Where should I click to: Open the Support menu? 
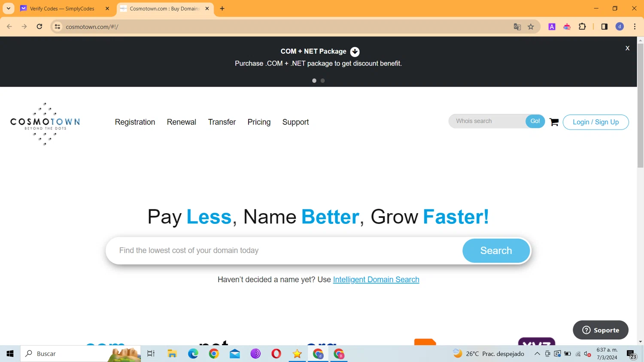tap(295, 122)
